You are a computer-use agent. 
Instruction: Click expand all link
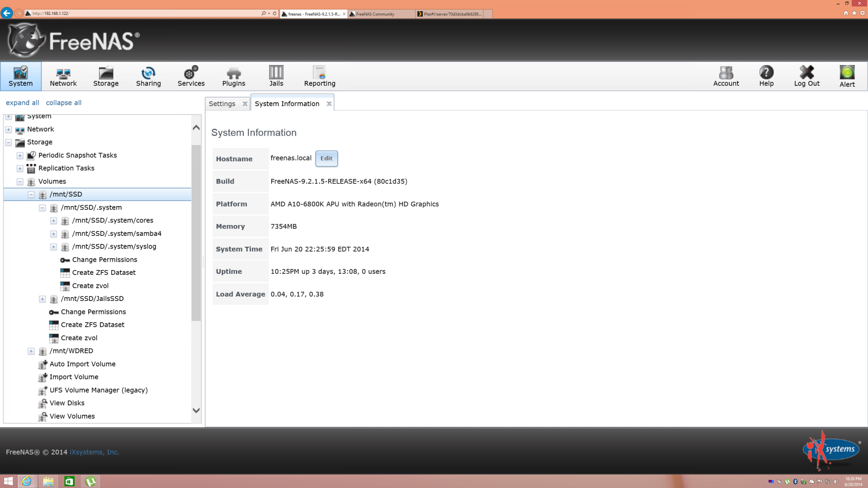tap(22, 103)
